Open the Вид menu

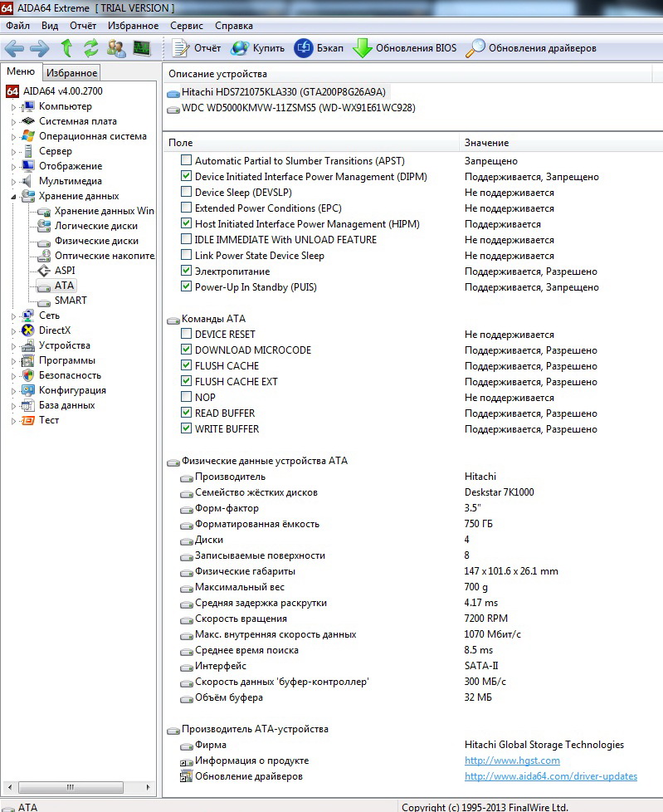pos(50,26)
